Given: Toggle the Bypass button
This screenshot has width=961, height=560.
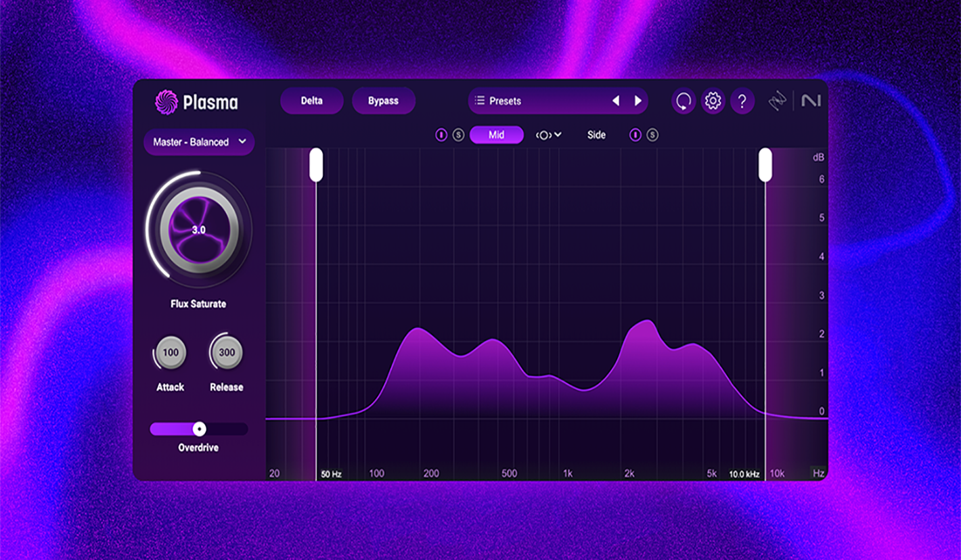Looking at the screenshot, I should click(x=384, y=101).
